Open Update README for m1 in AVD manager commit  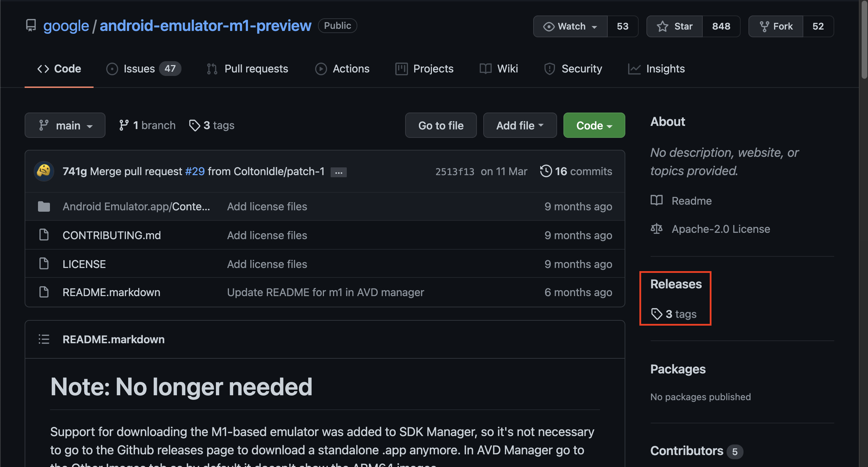[x=326, y=292]
